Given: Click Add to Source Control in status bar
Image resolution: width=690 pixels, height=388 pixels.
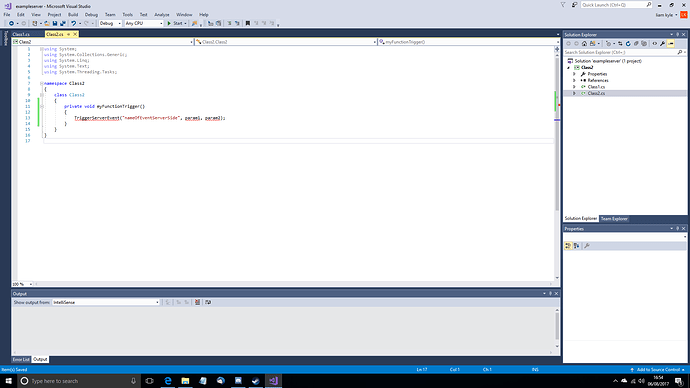Looking at the screenshot, I should click(x=658, y=370).
